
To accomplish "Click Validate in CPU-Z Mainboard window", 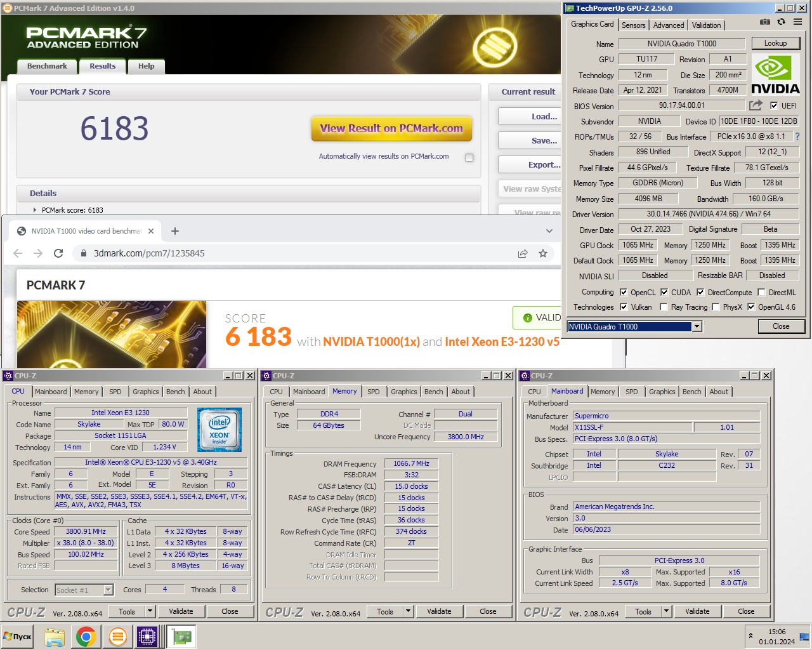I will [697, 611].
